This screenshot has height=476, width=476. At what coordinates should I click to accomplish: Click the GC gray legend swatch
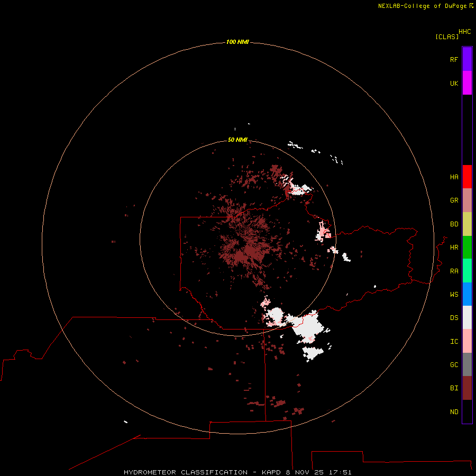click(x=467, y=364)
